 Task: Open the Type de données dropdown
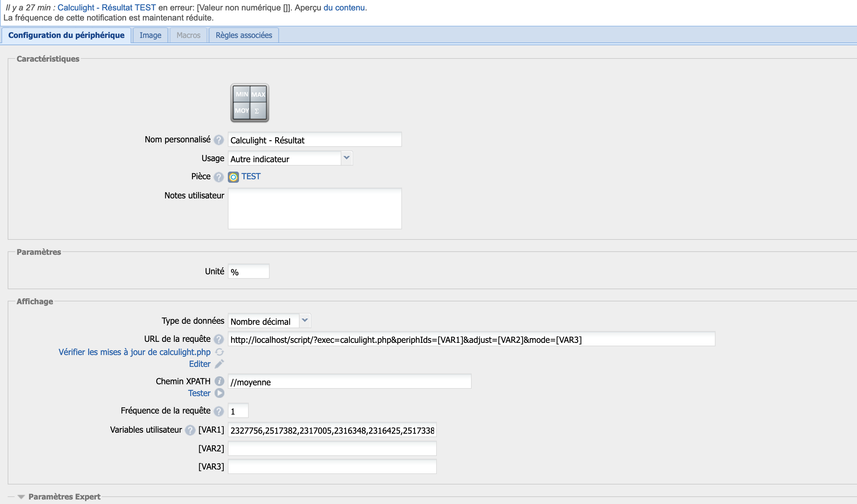point(305,321)
